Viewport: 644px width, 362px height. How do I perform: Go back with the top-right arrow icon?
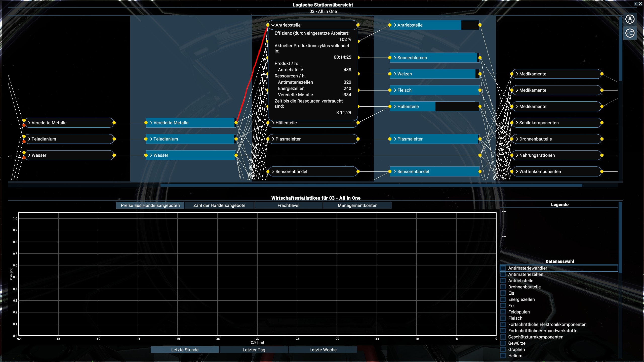point(635,4)
